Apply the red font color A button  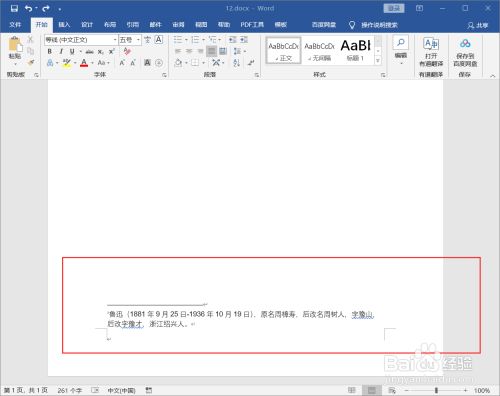tap(84, 63)
